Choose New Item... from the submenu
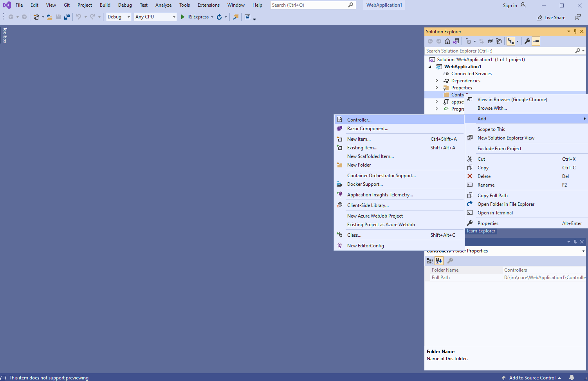The image size is (588, 381). tap(399, 139)
